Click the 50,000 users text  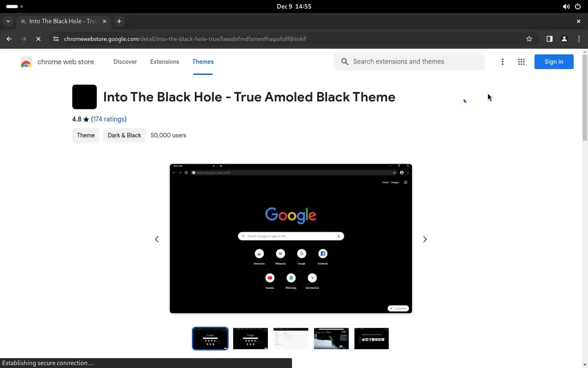[168, 135]
